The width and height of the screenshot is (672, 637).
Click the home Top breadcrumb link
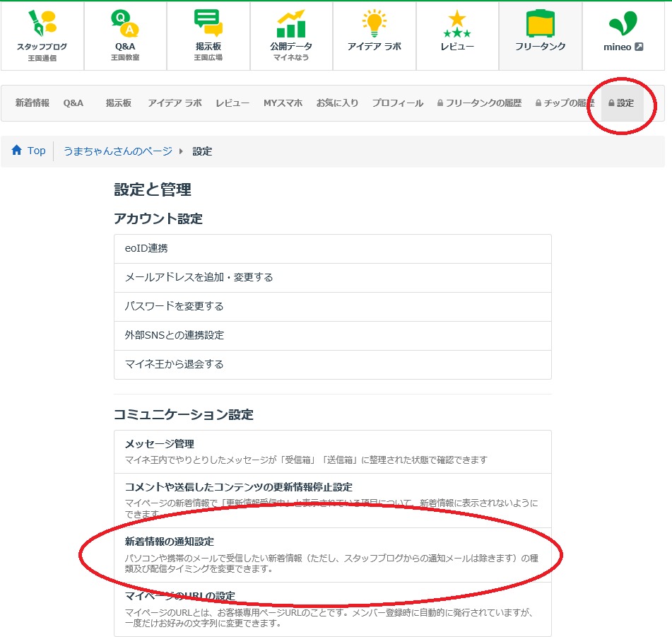(29, 151)
